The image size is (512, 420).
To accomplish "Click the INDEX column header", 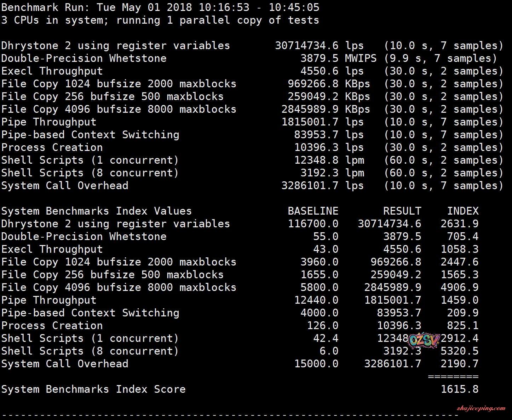I will pos(462,211).
